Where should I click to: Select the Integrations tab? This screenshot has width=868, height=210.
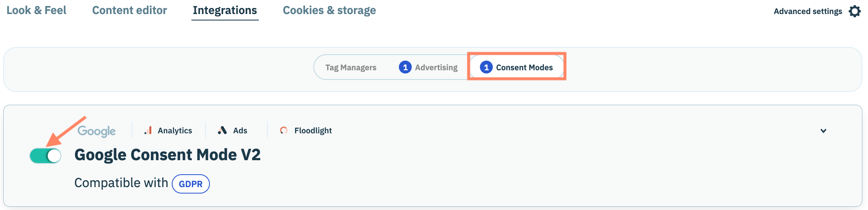point(225,10)
